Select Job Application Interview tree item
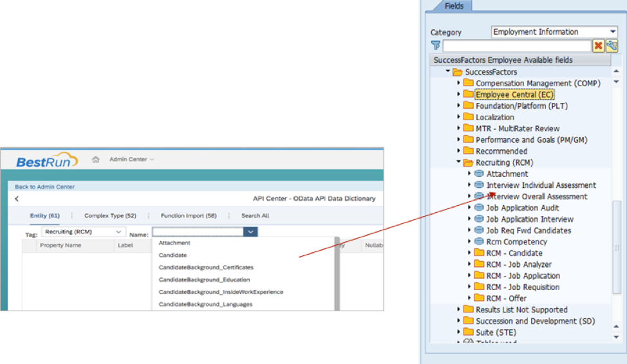 pos(530,219)
